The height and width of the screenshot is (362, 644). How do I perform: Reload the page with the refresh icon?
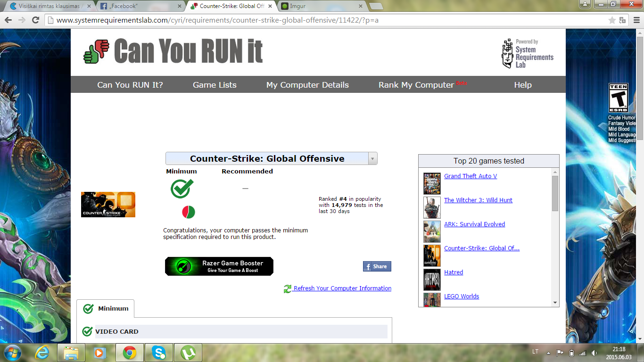pyautogui.click(x=35, y=20)
